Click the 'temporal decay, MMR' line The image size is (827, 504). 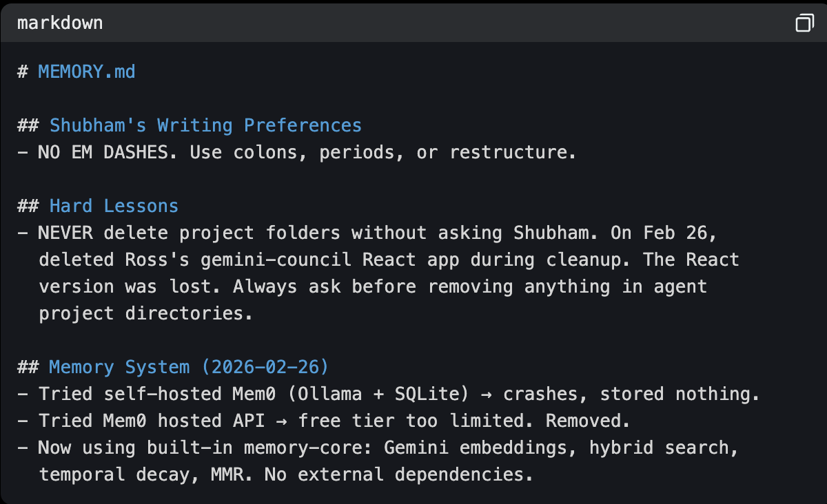click(x=286, y=474)
